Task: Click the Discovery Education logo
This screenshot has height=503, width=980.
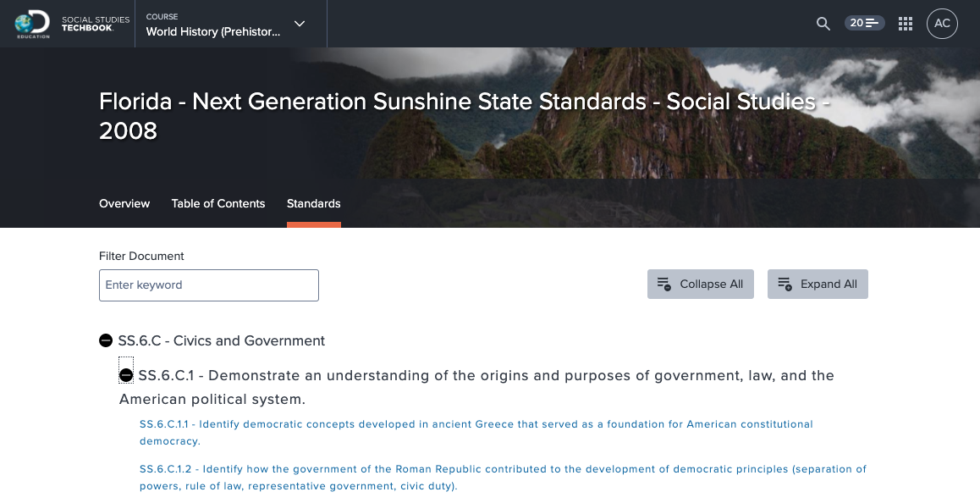Action: pos(32,24)
